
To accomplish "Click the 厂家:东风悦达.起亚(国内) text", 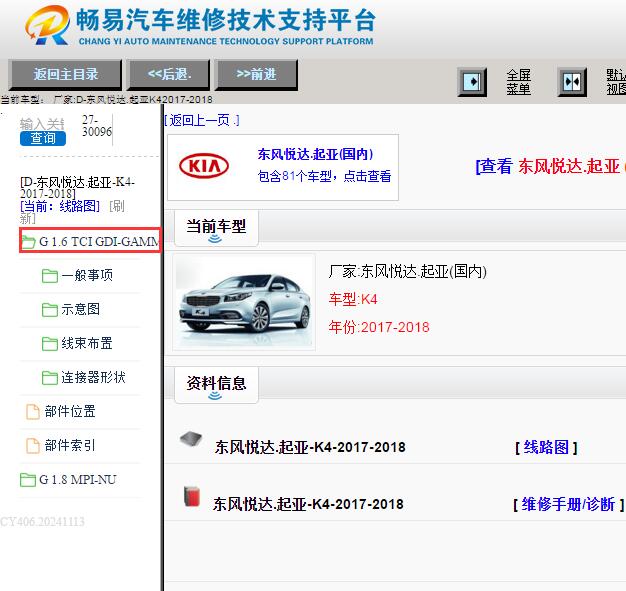I will coord(408,272).
